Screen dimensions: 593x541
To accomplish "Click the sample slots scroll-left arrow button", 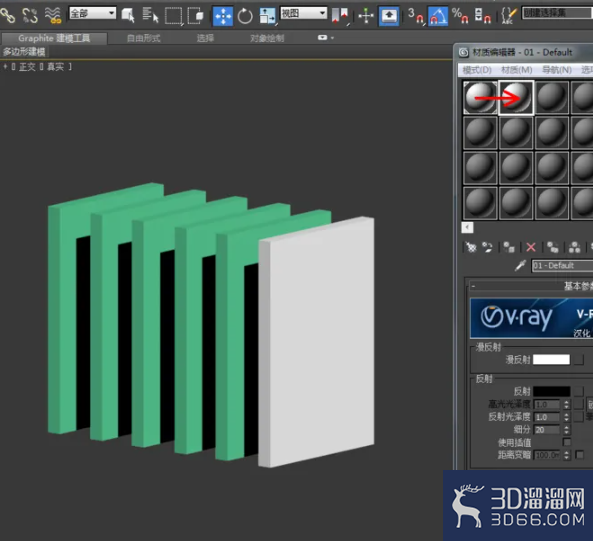I will 467,227.
